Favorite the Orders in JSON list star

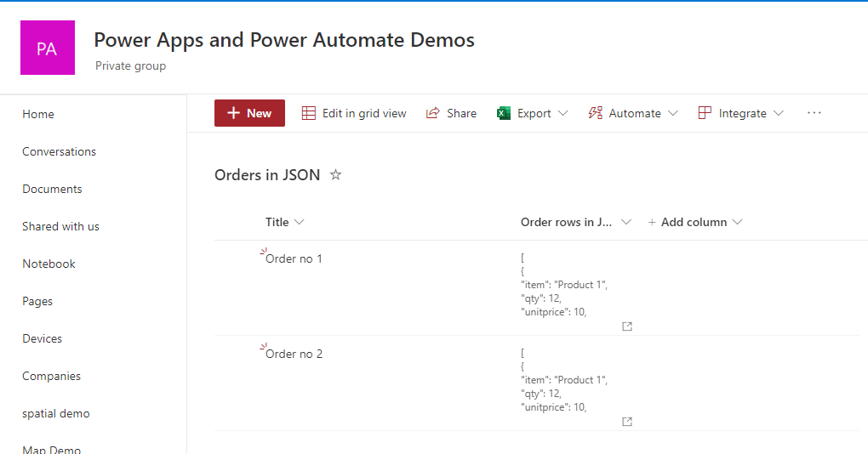[335, 175]
